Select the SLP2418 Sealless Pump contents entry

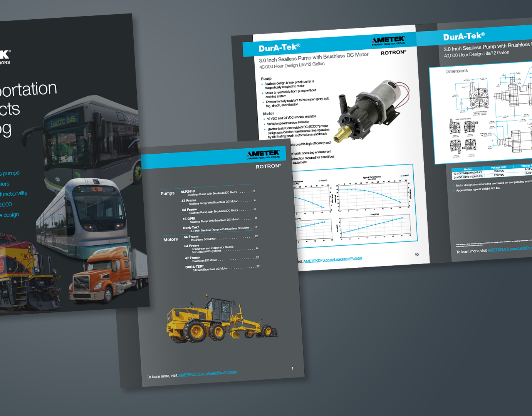pyautogui.click(x=218, y=192)
